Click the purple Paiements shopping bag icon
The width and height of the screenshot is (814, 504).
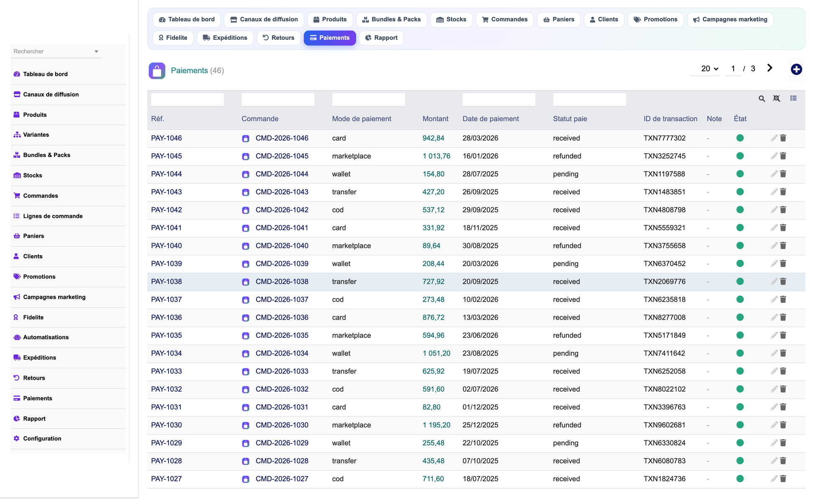click(x=157, y=71)
